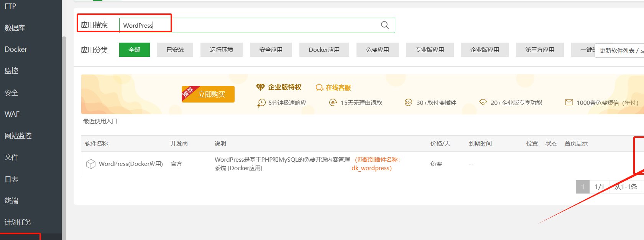
Task: Select the 免费应用 category tab
Action: point(378,50)
